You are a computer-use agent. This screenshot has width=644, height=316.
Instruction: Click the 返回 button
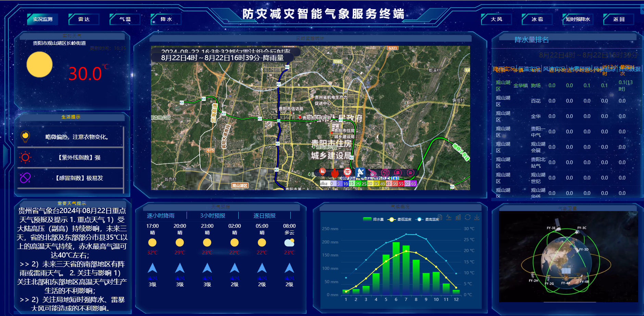(x=619, y=19)
